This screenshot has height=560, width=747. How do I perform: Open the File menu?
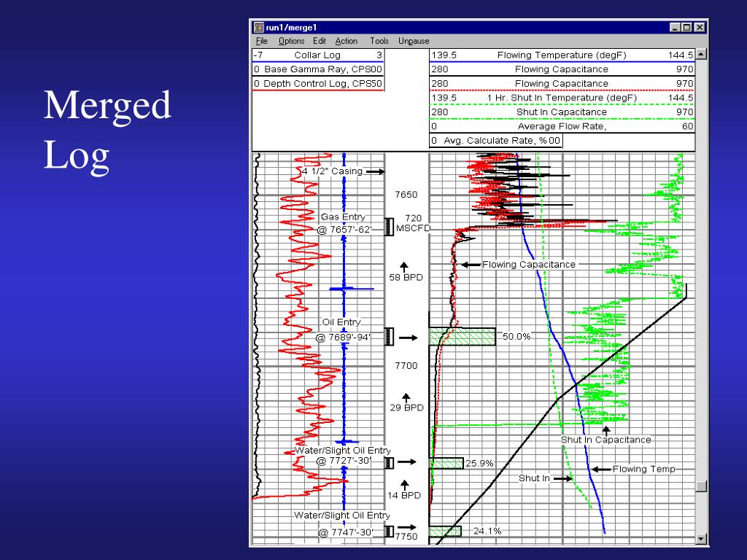click(262, 41)
